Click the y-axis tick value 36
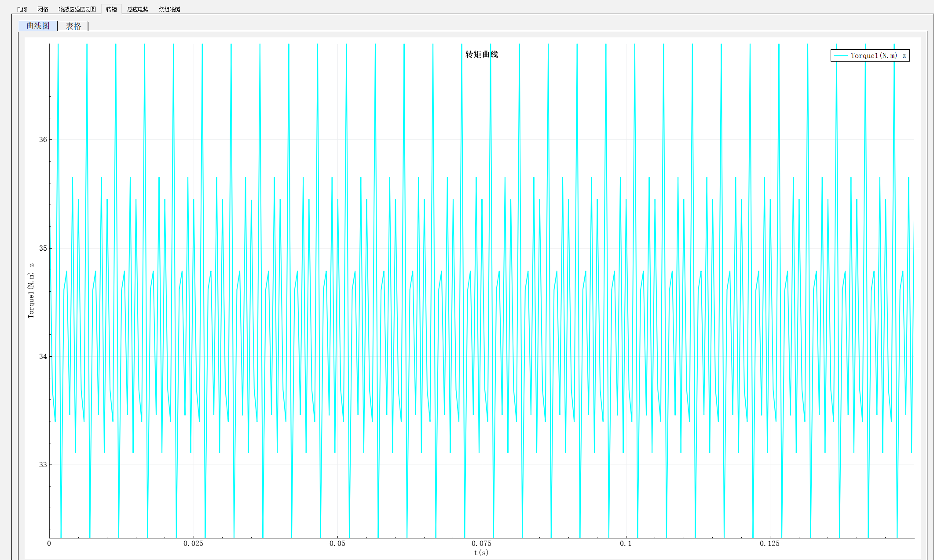Viewport: 934px width, 560px height. (x=43, y=139)
